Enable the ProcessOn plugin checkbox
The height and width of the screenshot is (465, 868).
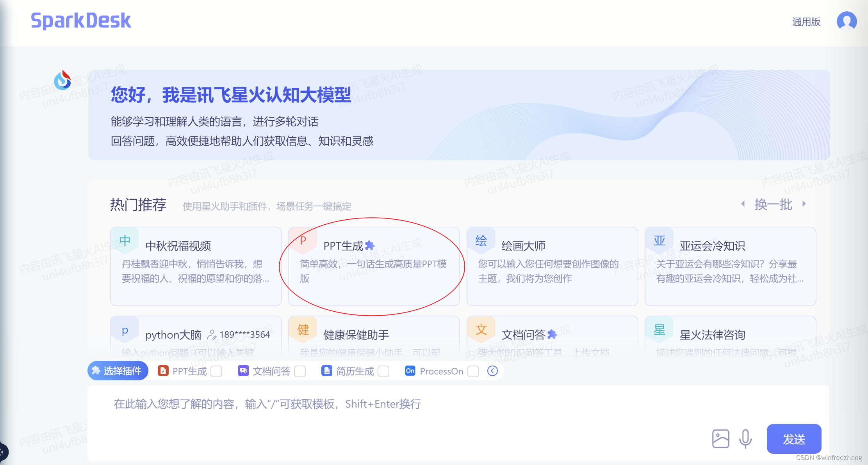473,371
